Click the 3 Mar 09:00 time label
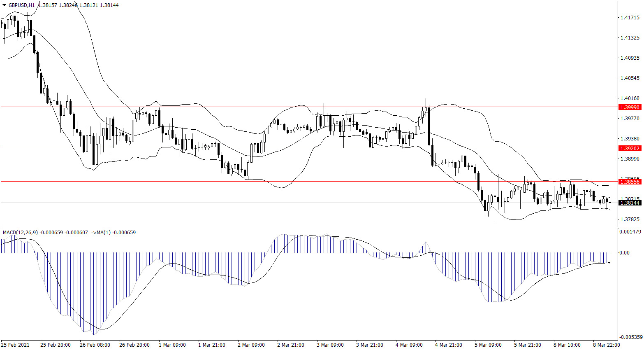 tap(330, 345)
